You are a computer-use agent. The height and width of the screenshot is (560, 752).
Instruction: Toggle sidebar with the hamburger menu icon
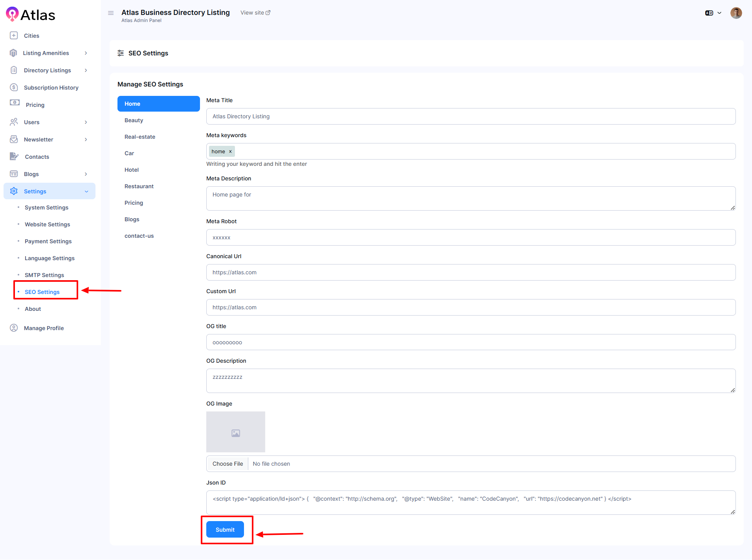(111, 13)
